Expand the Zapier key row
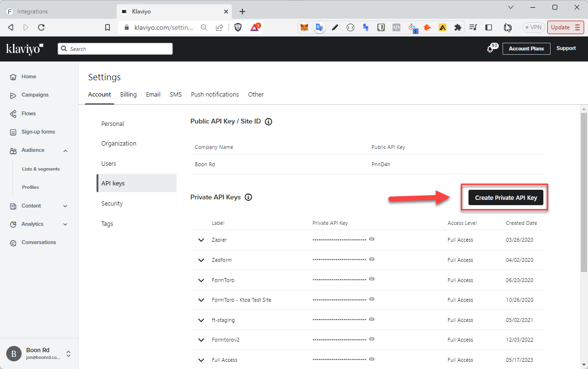The image size is (588, 369). click(x=201, y=240)
